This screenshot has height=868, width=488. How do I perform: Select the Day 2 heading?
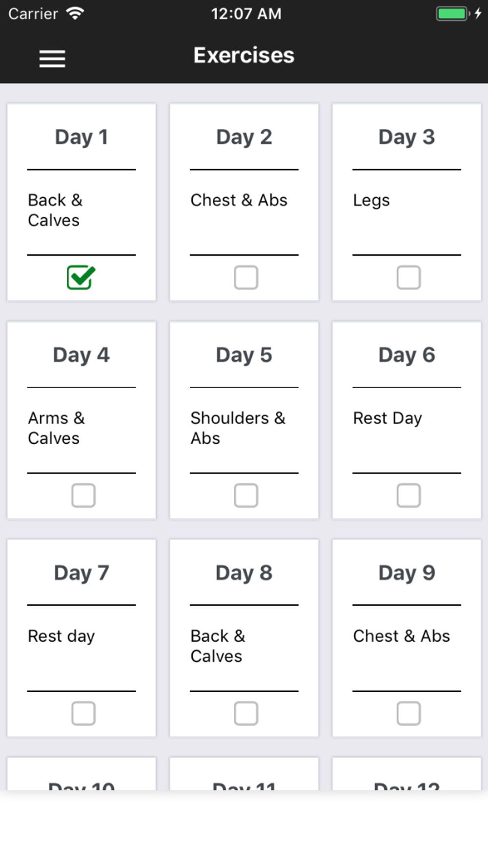[244, 137]
